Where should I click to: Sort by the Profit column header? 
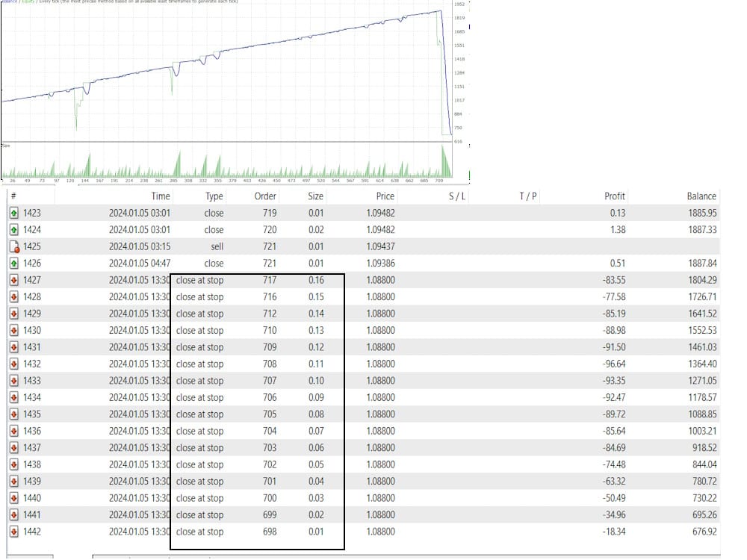tap(614, 196)
